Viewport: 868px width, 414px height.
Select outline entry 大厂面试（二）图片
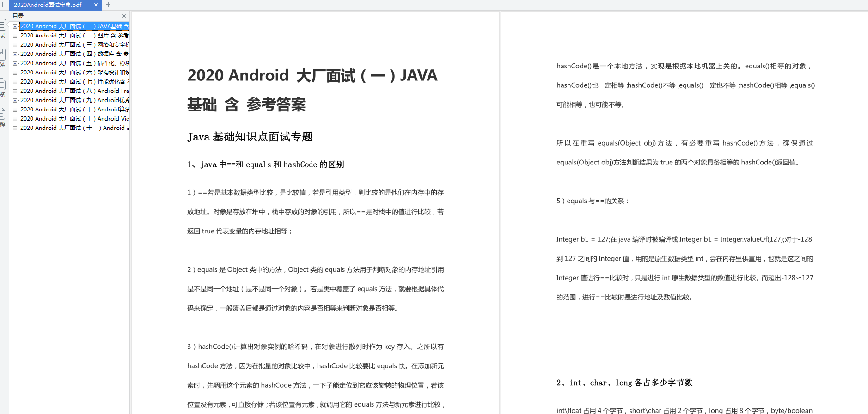74,36
